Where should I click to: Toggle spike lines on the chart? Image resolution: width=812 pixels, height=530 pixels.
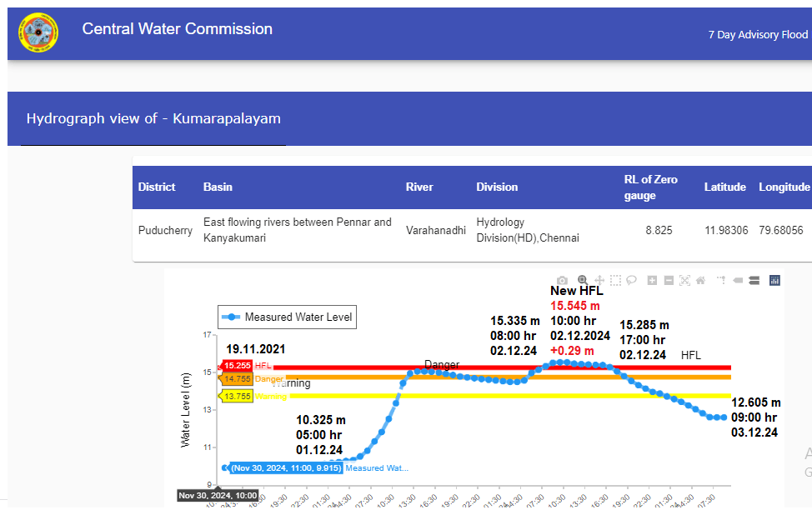coord(720,281)
